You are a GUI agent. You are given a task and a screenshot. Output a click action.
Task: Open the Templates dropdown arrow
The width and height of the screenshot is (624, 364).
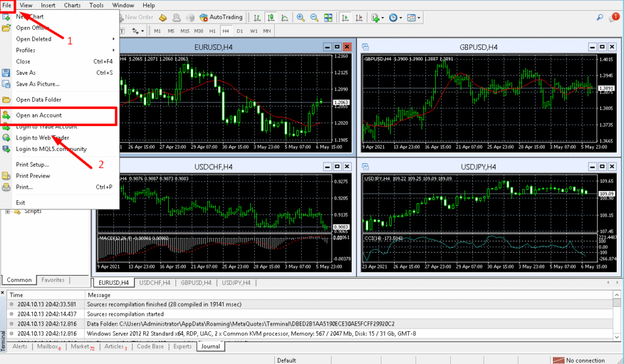tap(419, 18)
